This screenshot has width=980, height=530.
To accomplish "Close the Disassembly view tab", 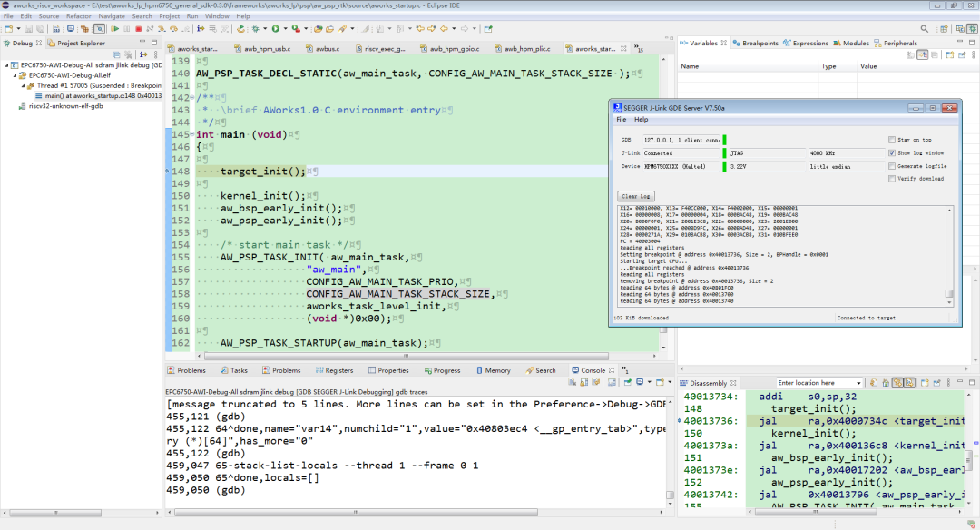I will click(x=733, y=384).
